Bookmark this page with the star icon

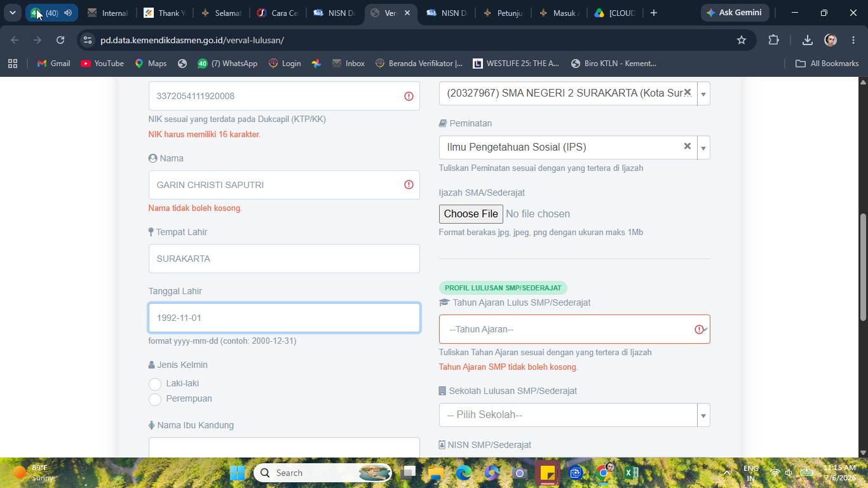[x=741, y=40]
